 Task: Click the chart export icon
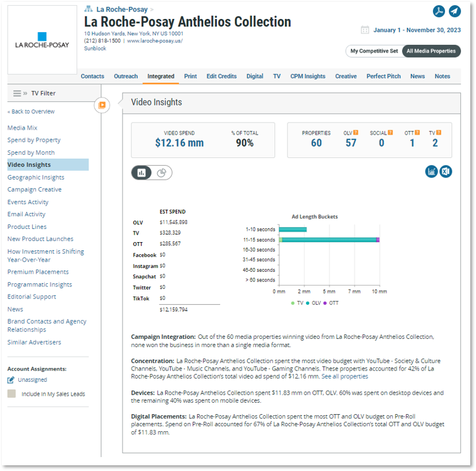tap(431, 171)
